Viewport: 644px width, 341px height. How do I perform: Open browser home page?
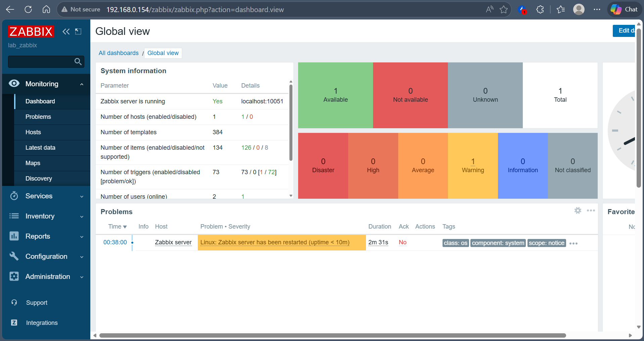pyautogui.click(x=46, y=9)
